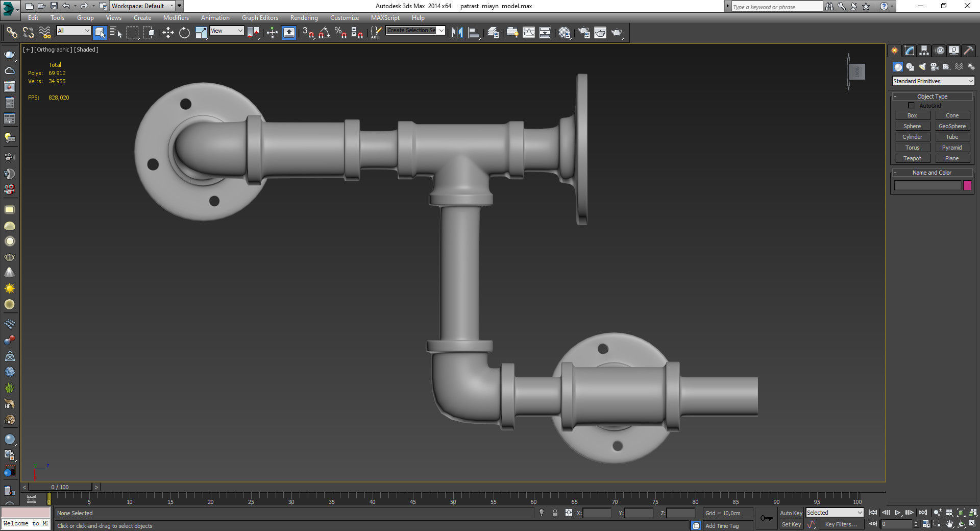Play the animation

pyautogui.click(x=898, y=513)
